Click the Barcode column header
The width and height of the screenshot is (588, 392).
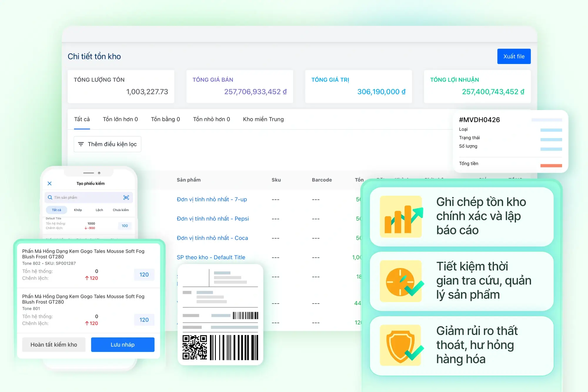point(322,180)
